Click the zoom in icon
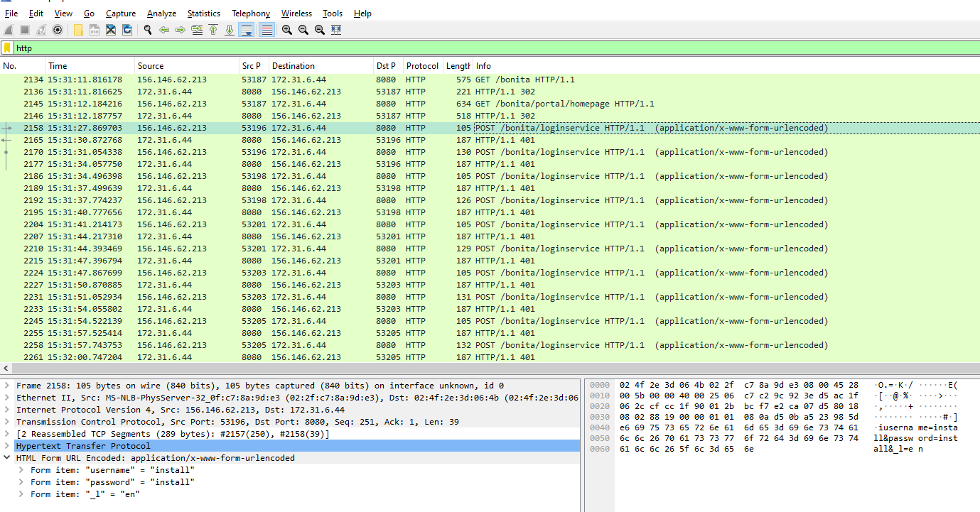This screenshot has width=980, height=512. (287, 30)
